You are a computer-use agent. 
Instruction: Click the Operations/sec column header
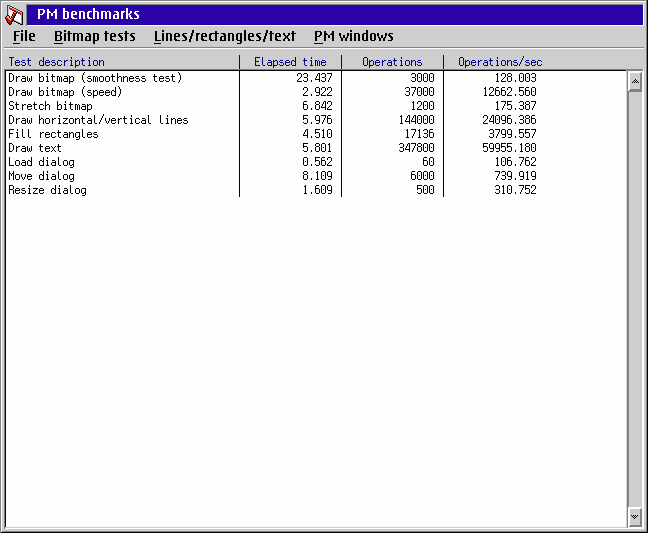click(500, 62)
